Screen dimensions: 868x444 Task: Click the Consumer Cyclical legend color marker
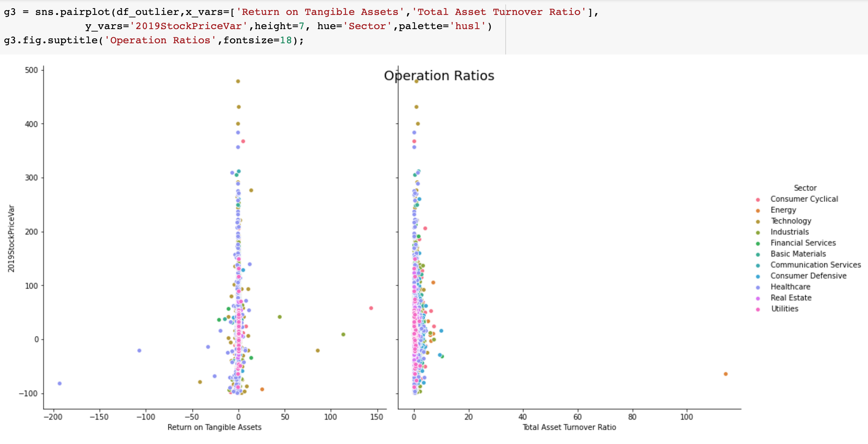(758, 200)
